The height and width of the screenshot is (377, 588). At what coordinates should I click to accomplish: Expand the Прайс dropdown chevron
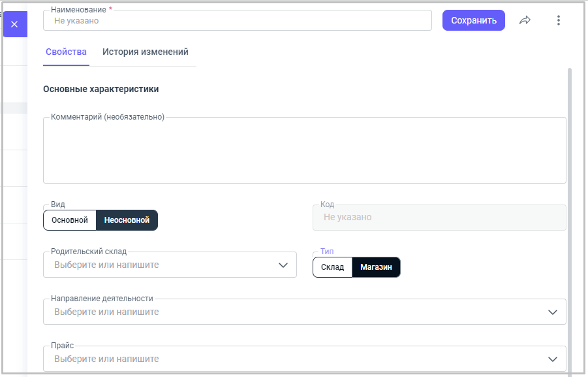point(553,359)
